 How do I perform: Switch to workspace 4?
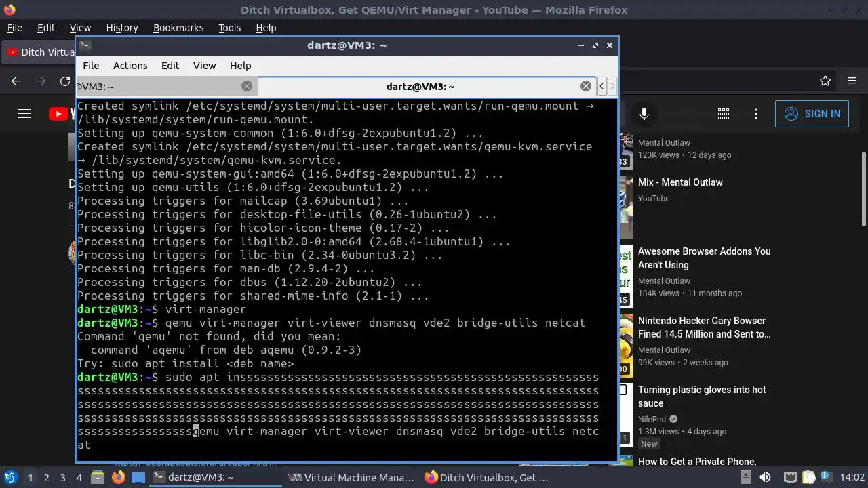[x=79, y=478]
